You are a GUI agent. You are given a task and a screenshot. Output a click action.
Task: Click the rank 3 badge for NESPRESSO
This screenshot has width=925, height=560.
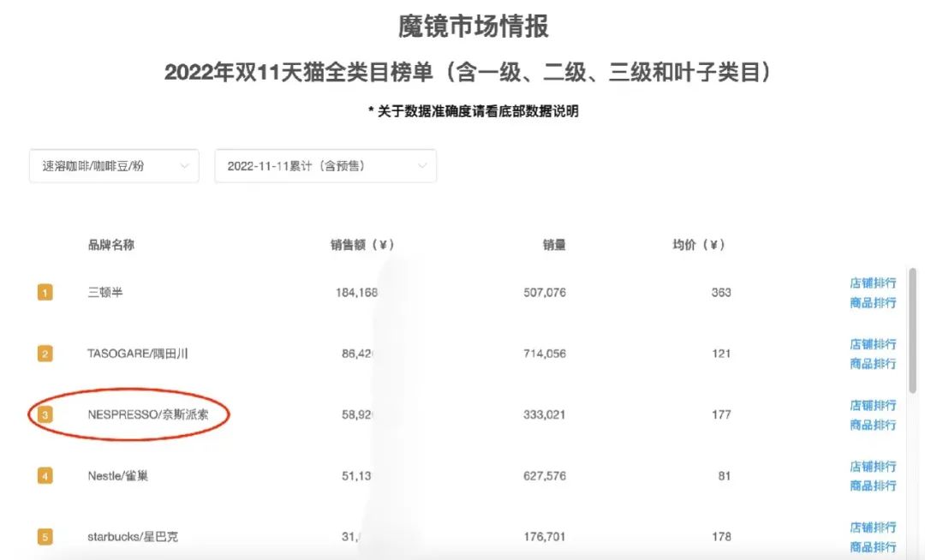click(x=45, y=414)
